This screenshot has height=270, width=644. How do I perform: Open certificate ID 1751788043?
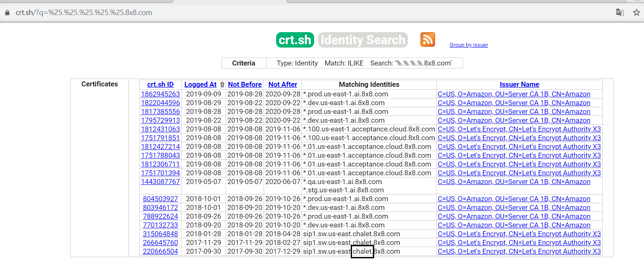(161, 155)
